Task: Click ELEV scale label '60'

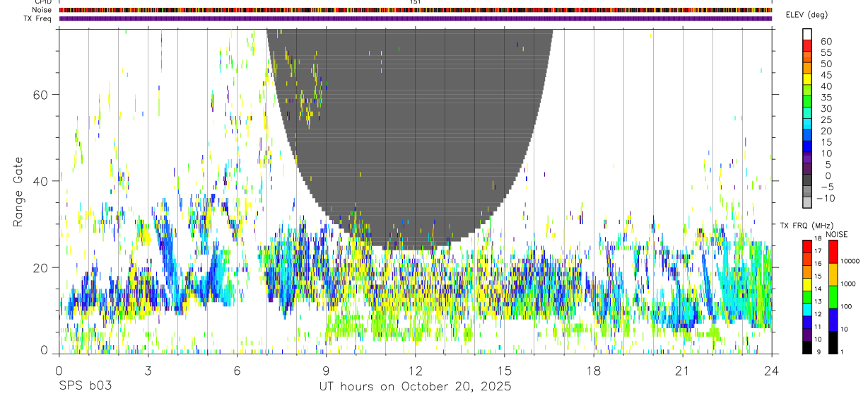Action: (826, 41)
